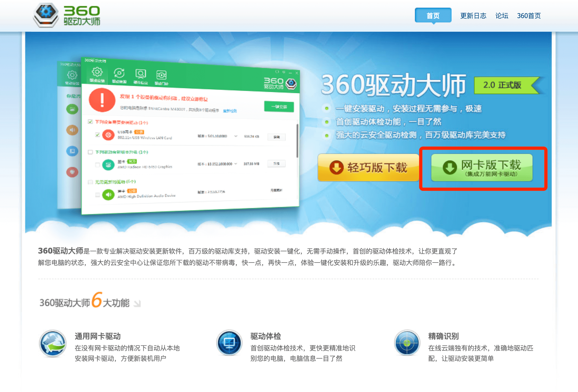This screenshot has width=578, height=392.
Task: Click the 360驱动大师 hexagon logo inside preview window
Action: (x=291, y=83)
